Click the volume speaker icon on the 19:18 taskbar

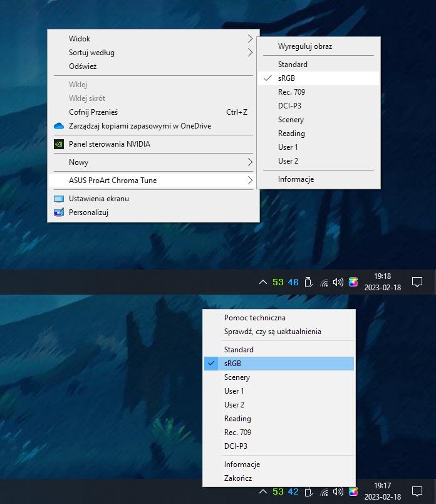pos(338,282)
